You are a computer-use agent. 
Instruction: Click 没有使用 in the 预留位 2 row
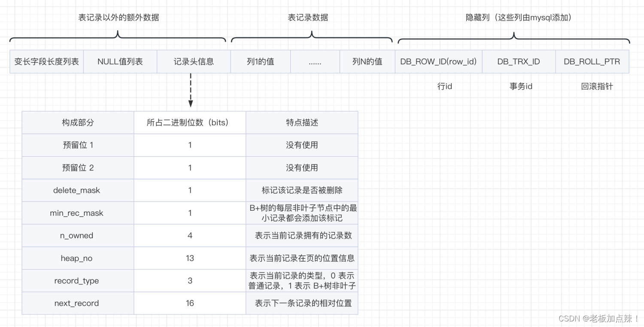tap(302, 168)
